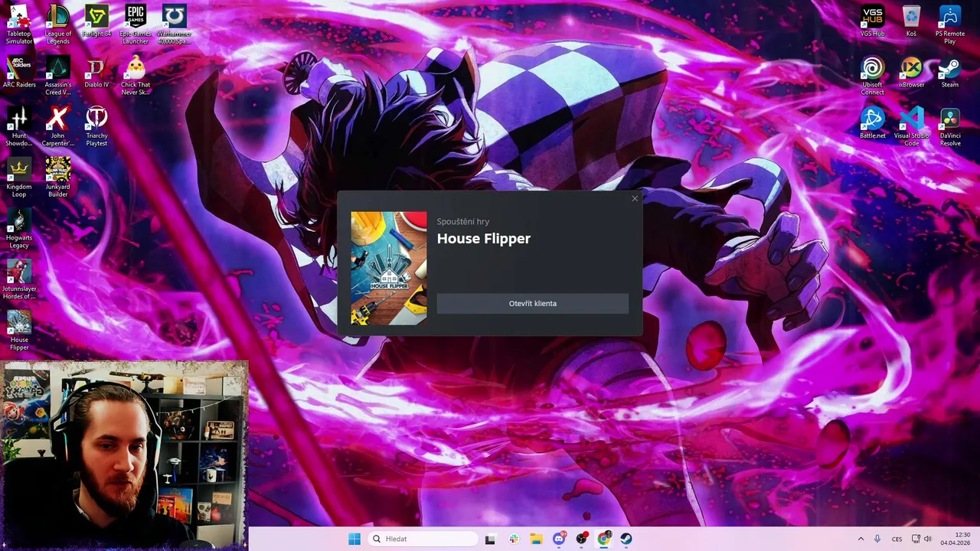Open the CES keyboard language switcher

click(x=897, y=539)
